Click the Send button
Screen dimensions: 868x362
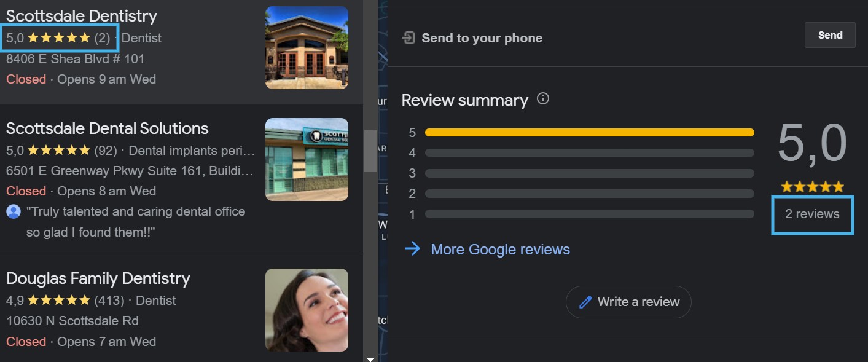pyautogui.click(x=830, y=35)
